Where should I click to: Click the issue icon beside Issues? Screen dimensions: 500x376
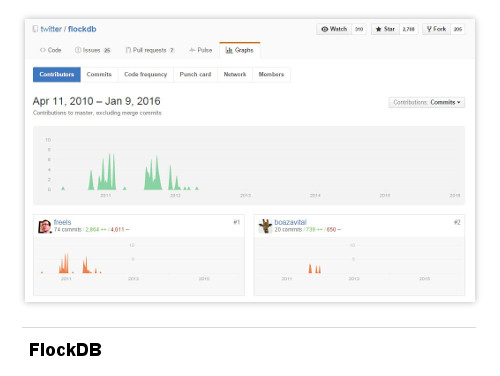coord(78,50)
